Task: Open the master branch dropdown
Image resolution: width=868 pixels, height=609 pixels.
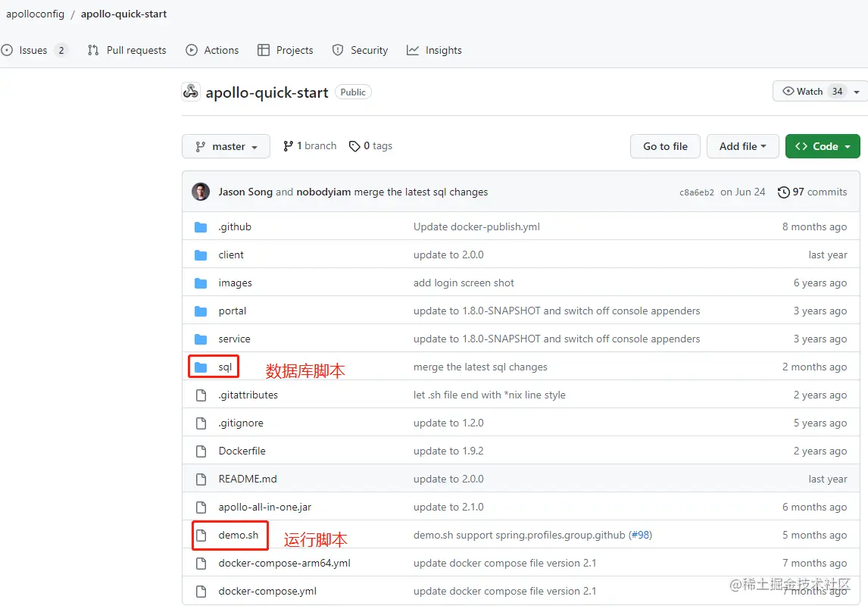Action: 226,146
